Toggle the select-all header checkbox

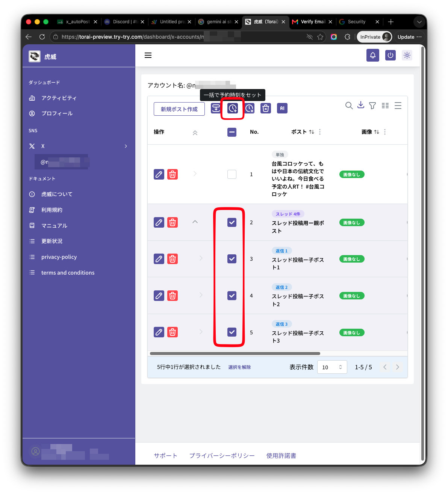232,132
